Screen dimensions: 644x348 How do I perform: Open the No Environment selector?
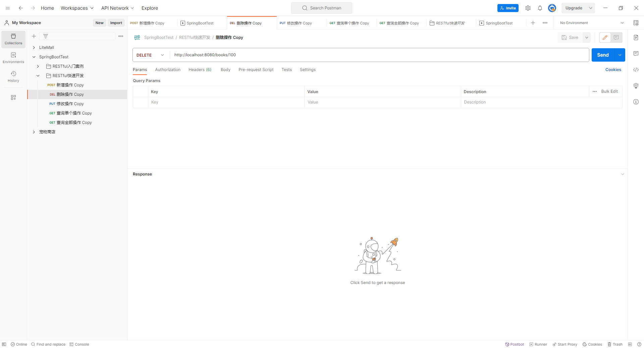(x=592, y=23)
